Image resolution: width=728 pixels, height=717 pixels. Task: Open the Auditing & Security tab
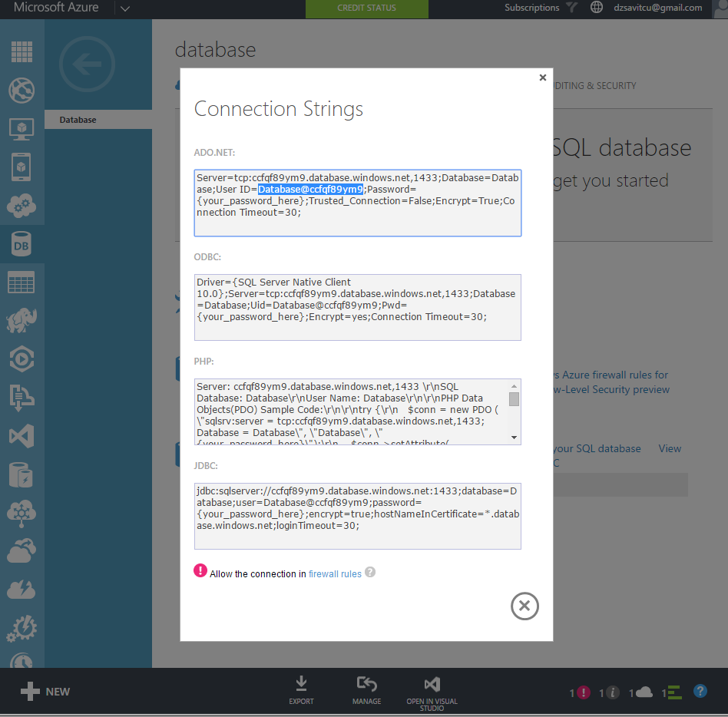click(595, 86)
